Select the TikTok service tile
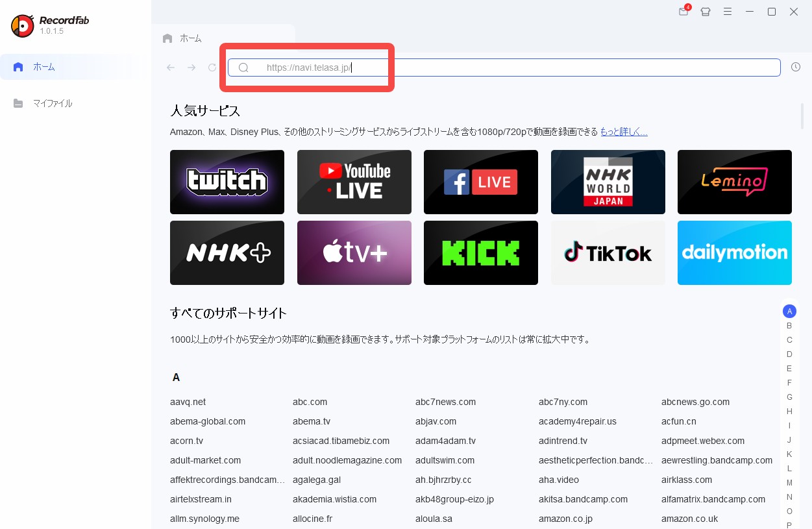This screenshot has width=812, height=529. pos(608,252)
